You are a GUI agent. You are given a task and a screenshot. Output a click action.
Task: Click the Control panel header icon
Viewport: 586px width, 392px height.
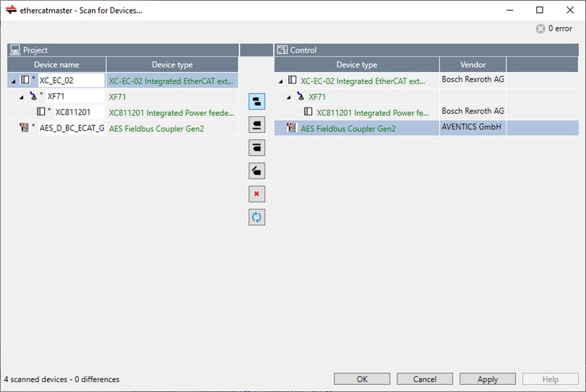[283, 50]
